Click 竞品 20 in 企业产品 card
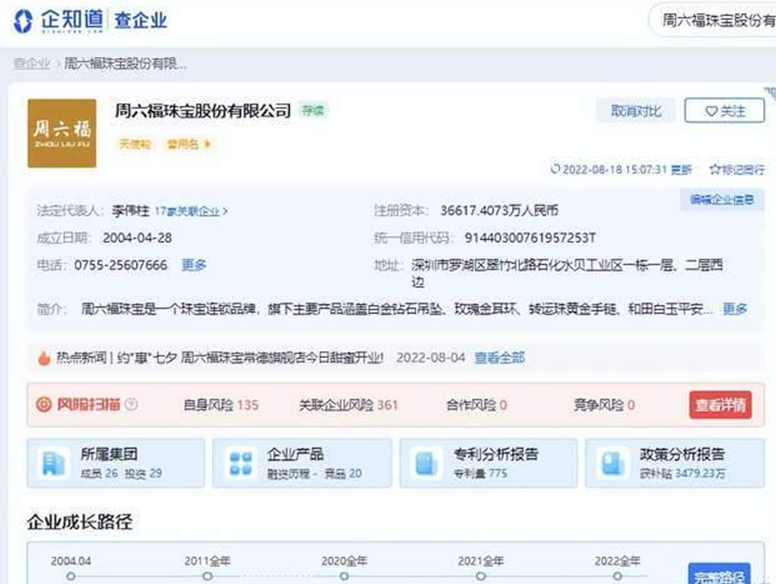 point(343,474)
